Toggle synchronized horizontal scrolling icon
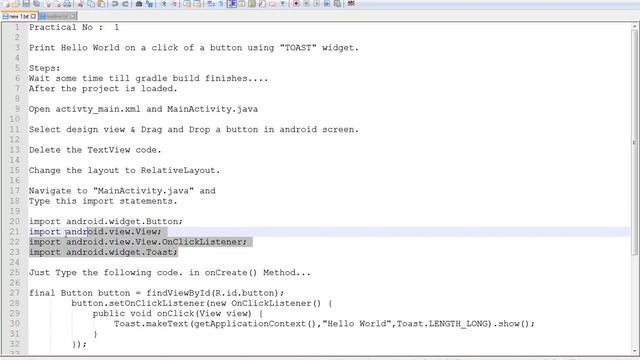Viewport: 640px width, 360px height. [x=197, y=4]
